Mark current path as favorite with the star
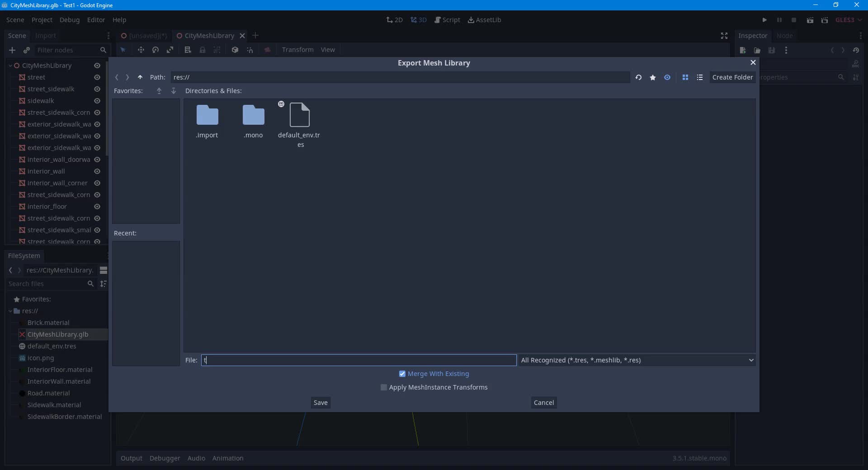 (653, 77)
